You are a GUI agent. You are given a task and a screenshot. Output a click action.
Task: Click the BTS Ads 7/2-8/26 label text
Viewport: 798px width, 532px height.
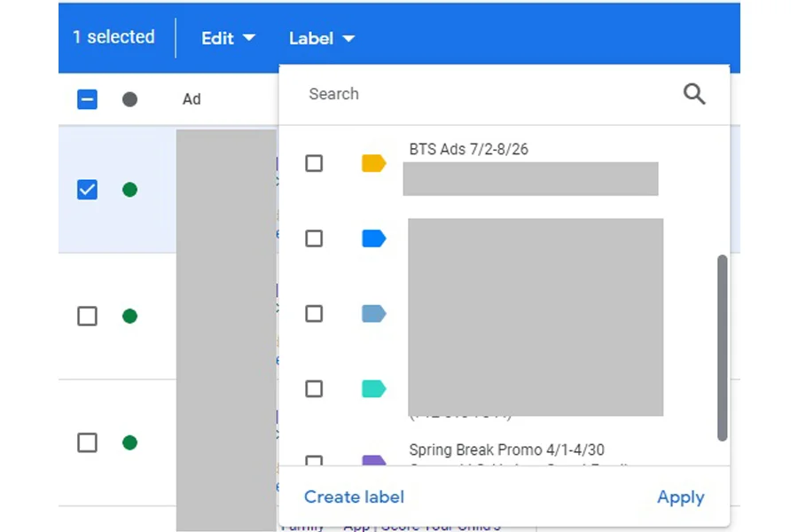(x=469, y=149)
